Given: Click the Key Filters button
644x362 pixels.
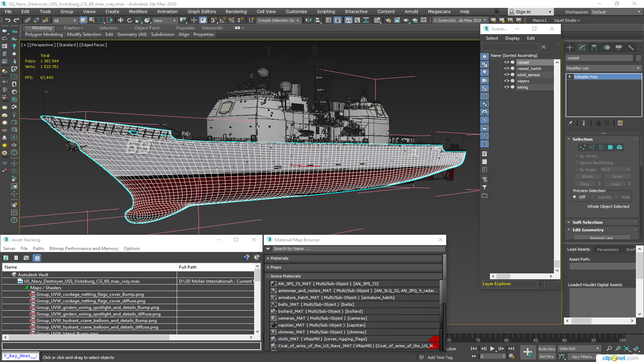Looking at the screenshot, I should tap(584, 357).
